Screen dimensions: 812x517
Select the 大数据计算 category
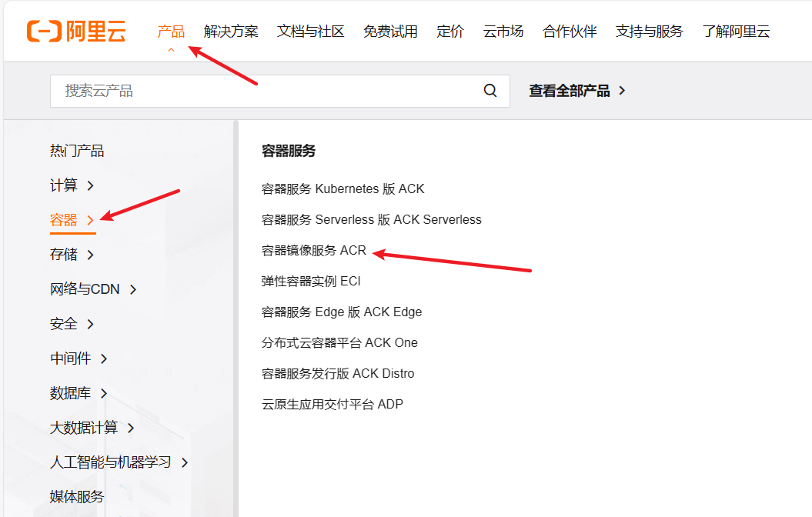tap(84, 428)
